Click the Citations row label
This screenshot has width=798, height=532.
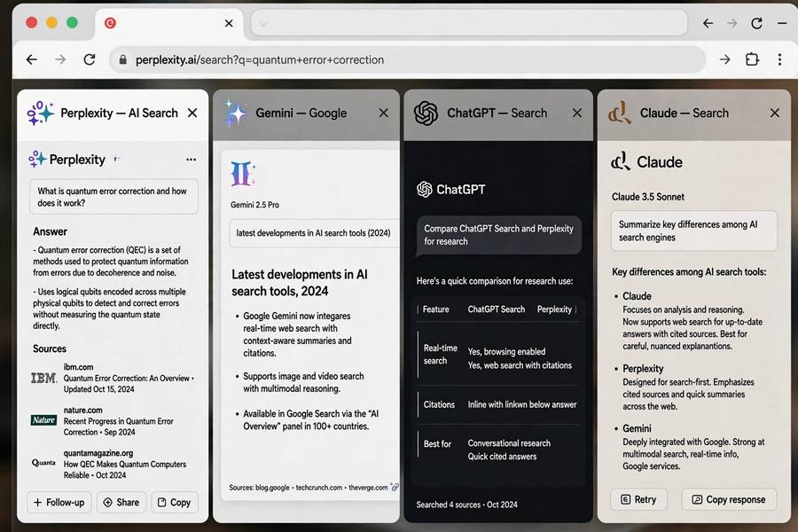pyautogui.click(x=439, y=404)
